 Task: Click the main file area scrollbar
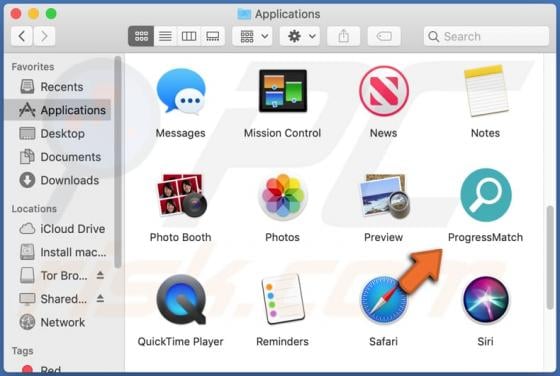pos(550,258)
